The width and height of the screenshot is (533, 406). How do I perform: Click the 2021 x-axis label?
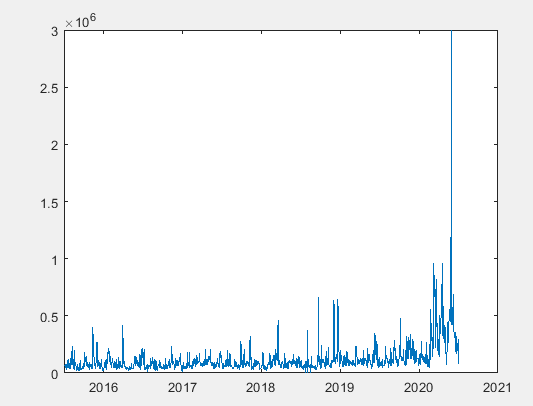point(497,387)
